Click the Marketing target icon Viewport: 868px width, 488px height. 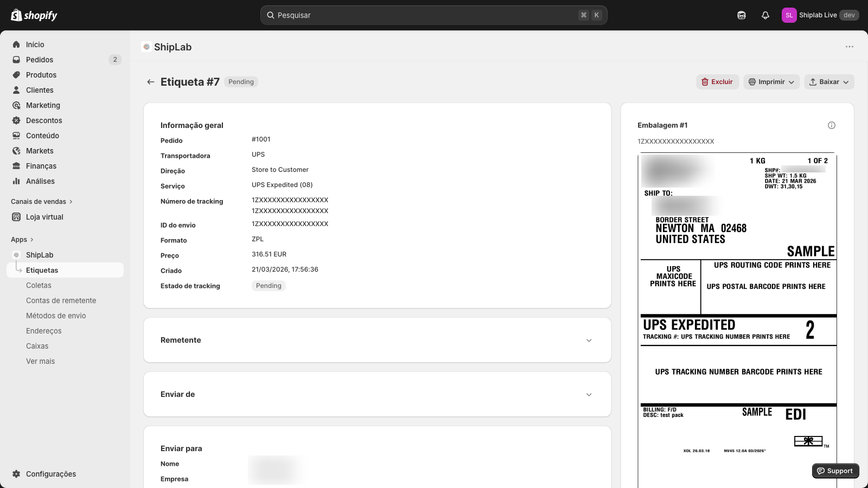(16, 105)
